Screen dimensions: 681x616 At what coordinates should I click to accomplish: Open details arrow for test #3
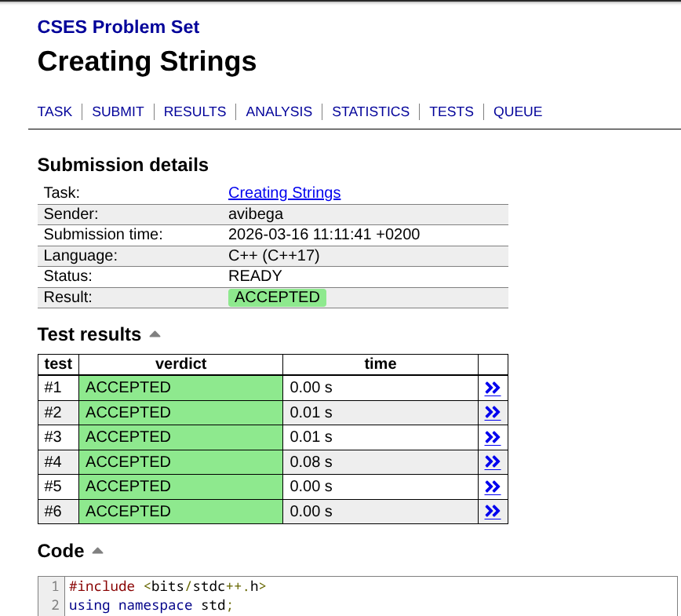[493, 437]
